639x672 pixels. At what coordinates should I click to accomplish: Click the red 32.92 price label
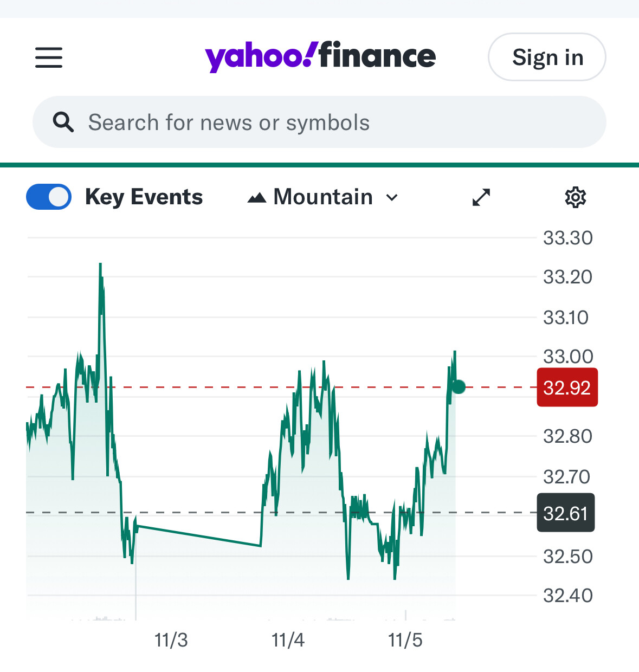tap(567, 387)
